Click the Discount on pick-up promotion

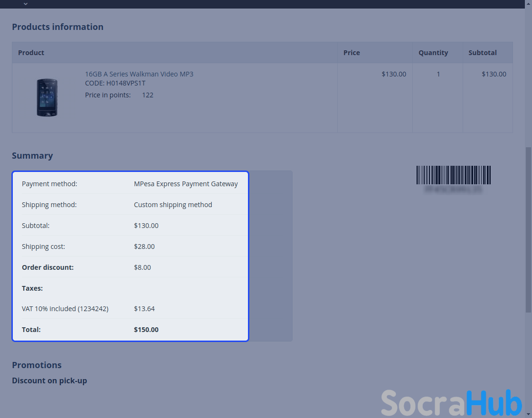pos(49,380)
